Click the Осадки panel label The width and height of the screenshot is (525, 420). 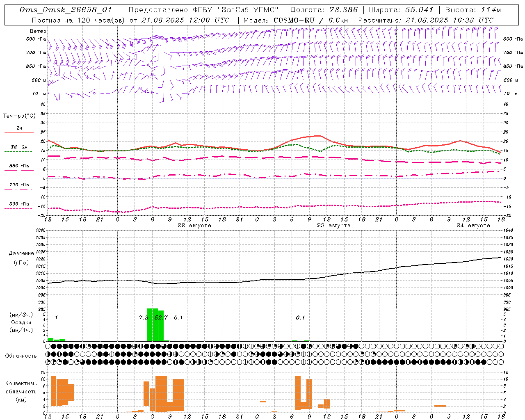(x=21, y=322)
